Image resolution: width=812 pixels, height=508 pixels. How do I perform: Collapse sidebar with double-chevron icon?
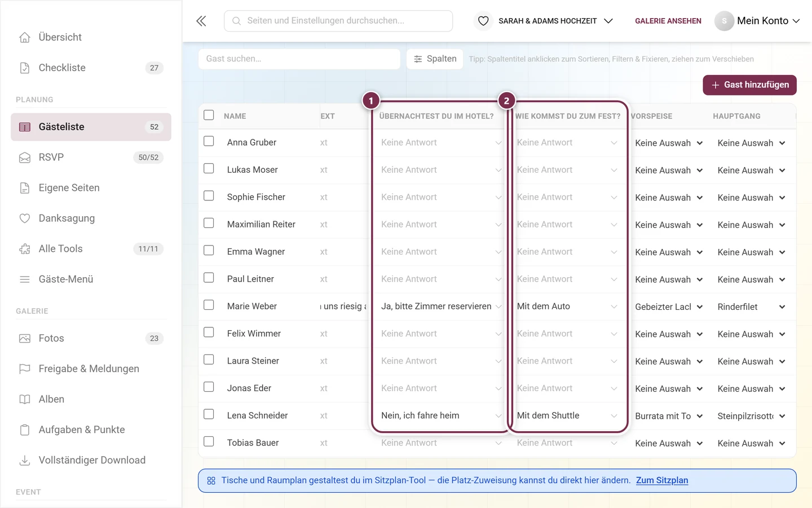[201, 21]
